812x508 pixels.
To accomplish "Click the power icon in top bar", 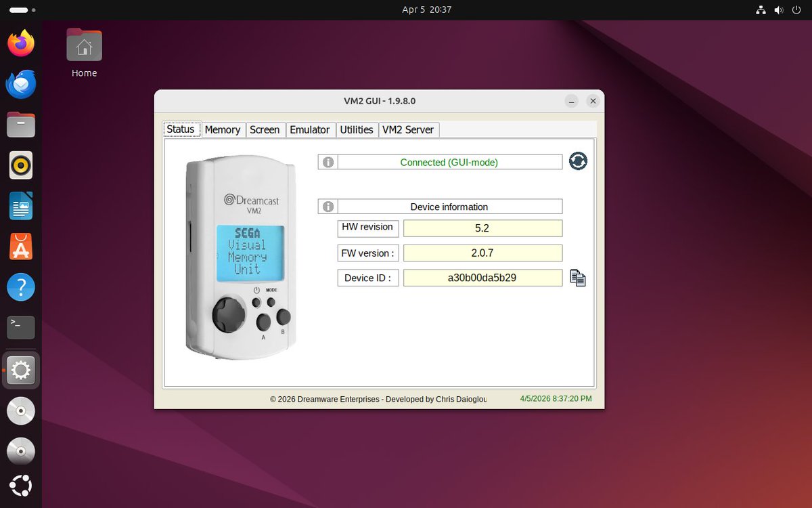I will coord(796,9).
